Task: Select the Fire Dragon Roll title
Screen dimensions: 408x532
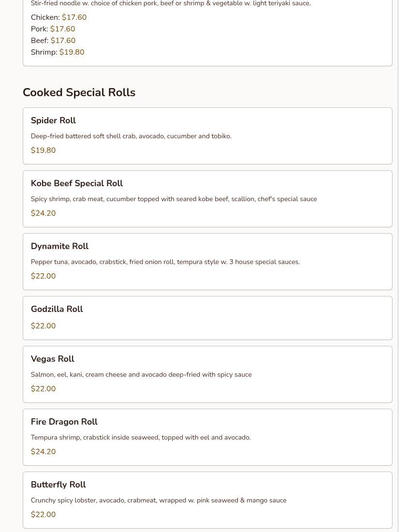Action: tap(64, 422)
